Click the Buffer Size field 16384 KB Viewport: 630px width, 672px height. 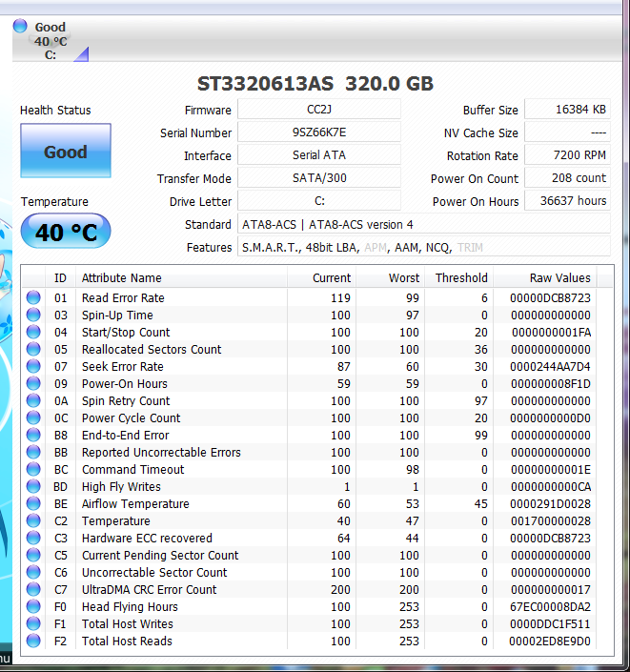[567, 110]
